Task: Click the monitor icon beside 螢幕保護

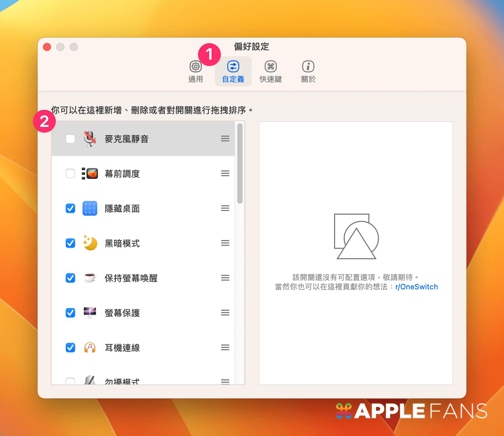Action: 89,313
